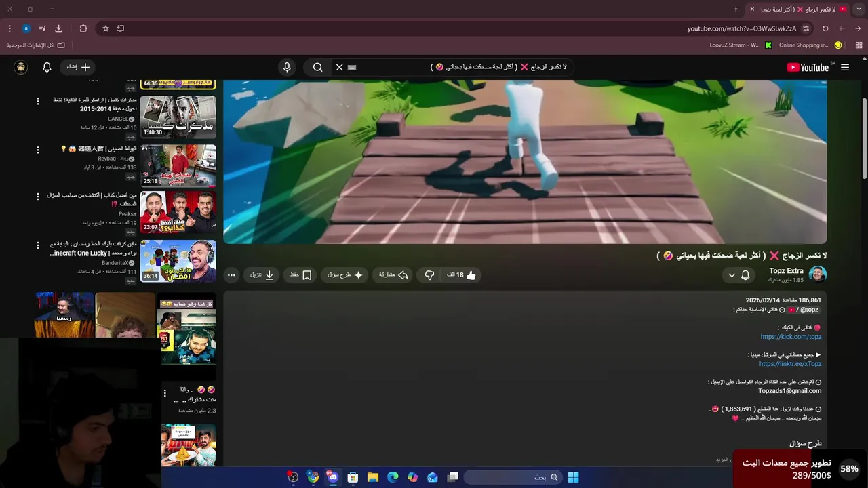Open more actions three-dot menu under video
The width and height of the screenshot is (868, 488).
[x=231, y=274]
